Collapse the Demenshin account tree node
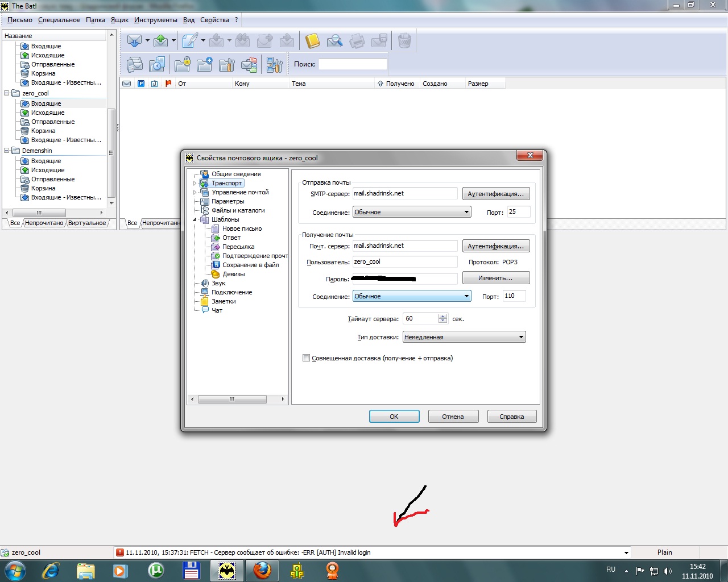Screen dimensions: 728x582 pyautogui.click(x=7, y=151)
